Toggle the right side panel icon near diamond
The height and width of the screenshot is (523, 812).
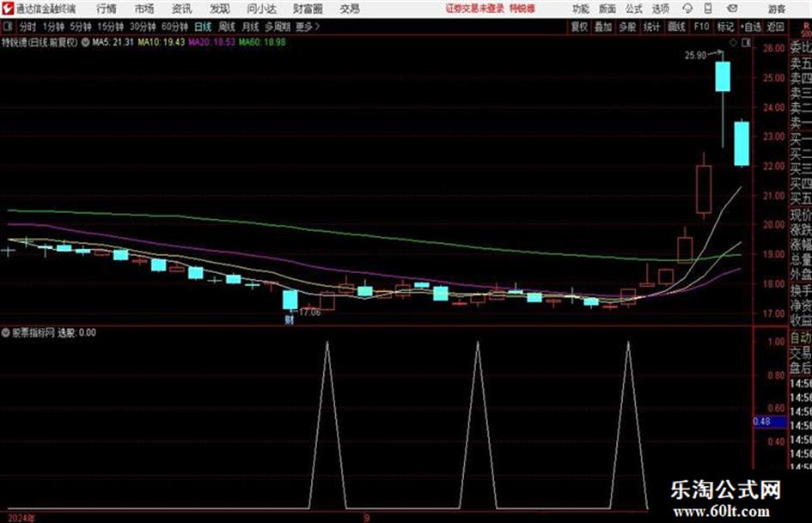(746, 43)
